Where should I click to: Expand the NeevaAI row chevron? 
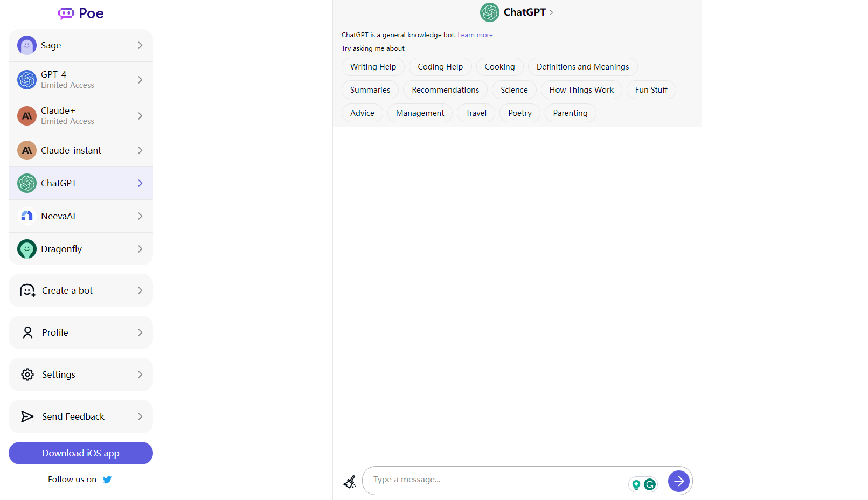coord(140,216)
